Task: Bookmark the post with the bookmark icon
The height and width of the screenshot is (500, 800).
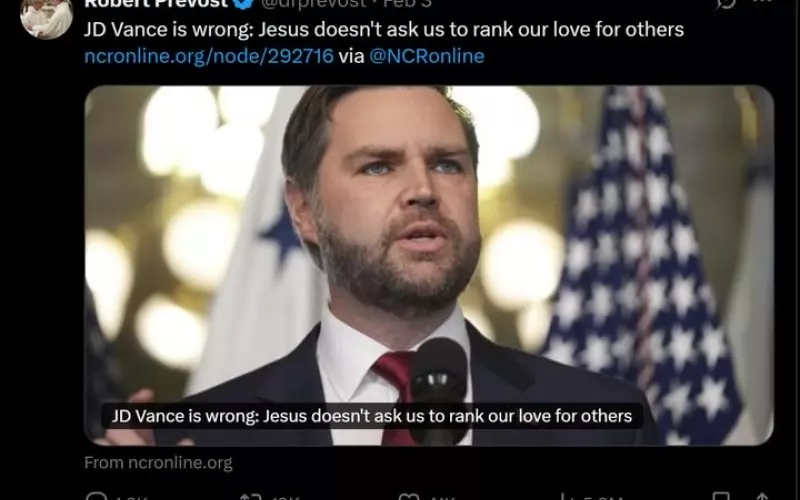Action: 720,496
